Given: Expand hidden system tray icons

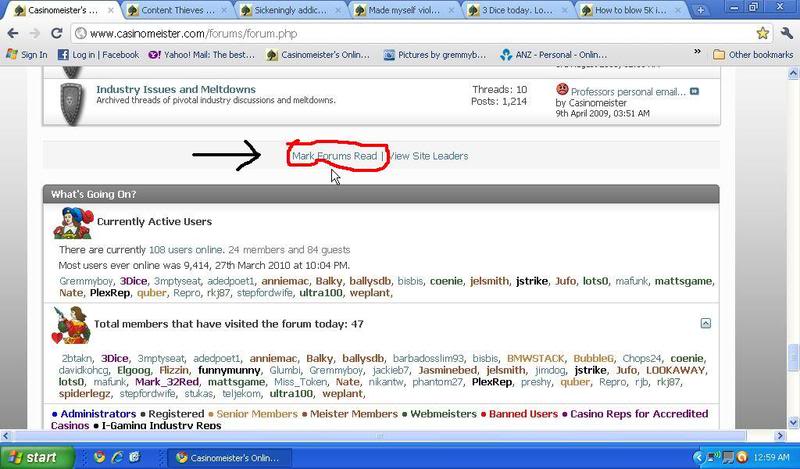Looking at the screenshot, I should (x=697, y=457).
